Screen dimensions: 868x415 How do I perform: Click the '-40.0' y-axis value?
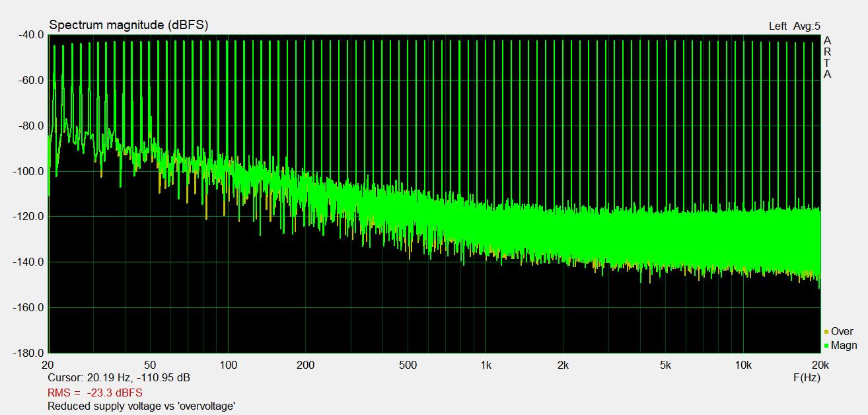30,34
